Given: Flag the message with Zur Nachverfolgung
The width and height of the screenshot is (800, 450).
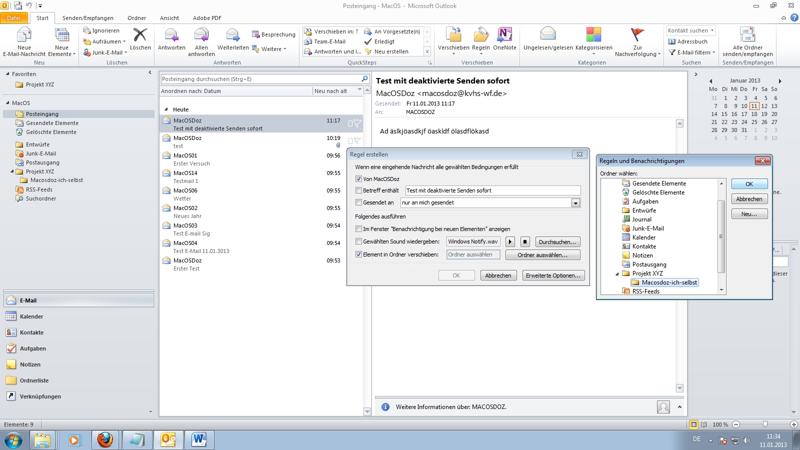Looking at the screenshot, I should (637, 42).
